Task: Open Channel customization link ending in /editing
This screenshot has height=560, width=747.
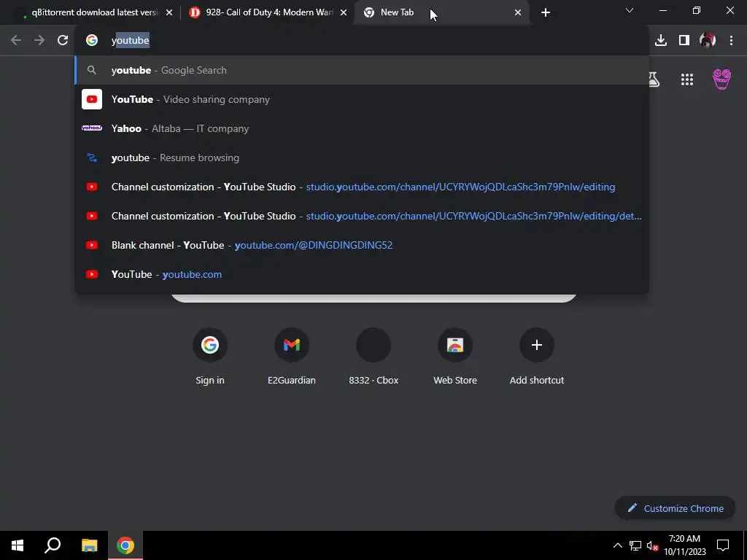Action: pyautogui.click(x=362, y=187)
